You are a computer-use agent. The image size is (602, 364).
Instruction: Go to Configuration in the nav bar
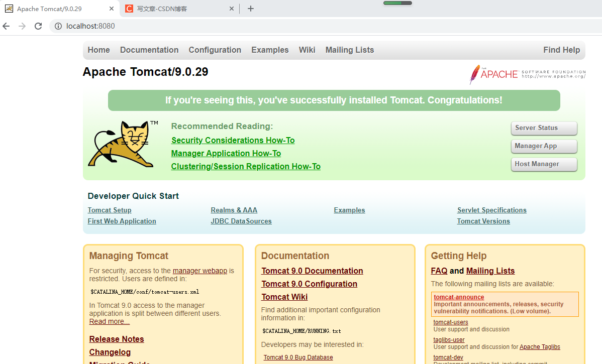215,50
